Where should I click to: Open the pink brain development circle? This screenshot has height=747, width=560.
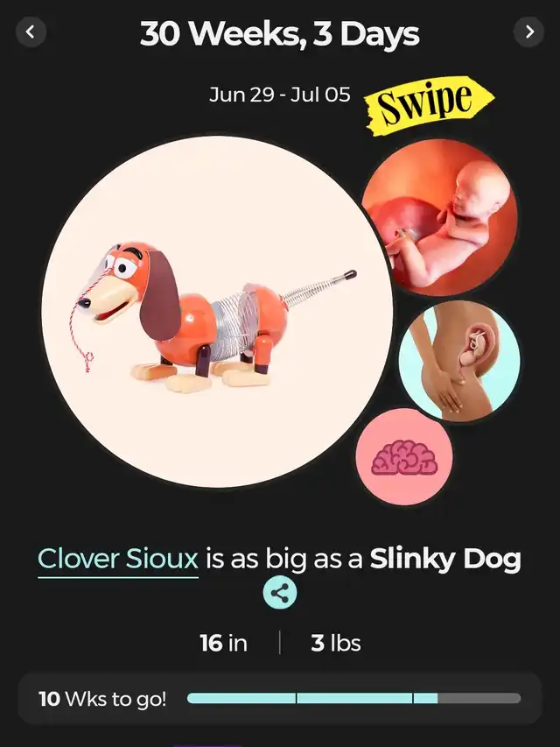coord(404,457)
